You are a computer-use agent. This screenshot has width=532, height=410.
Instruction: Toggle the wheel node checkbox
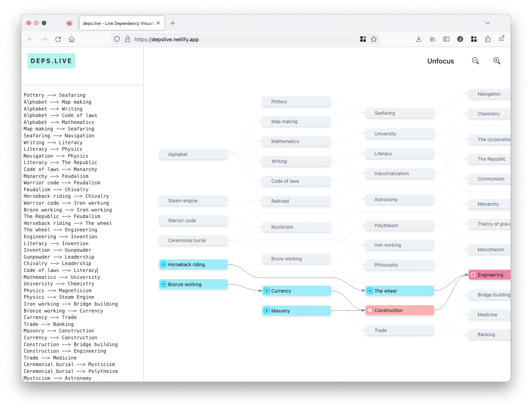[370, 291]
